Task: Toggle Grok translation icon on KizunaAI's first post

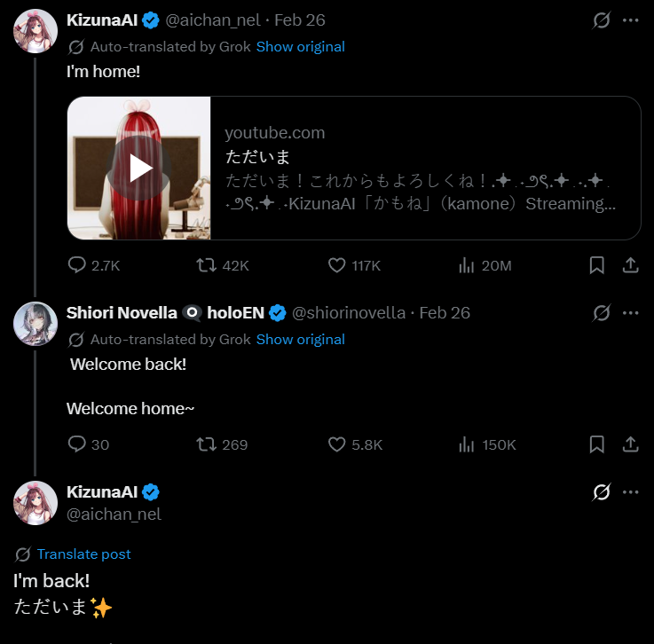Action: click(x=602, y=20)
